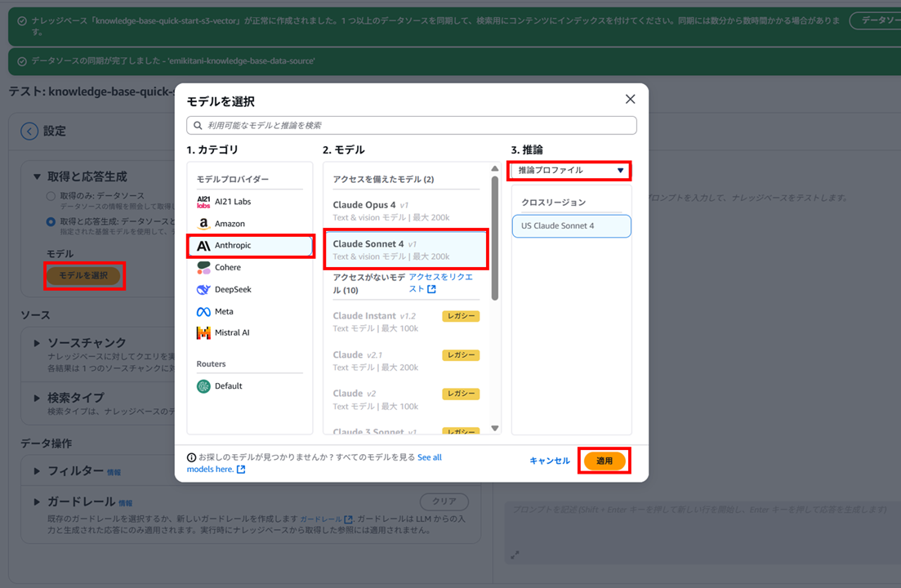The image size is (901, 588).
Task: Click the モデルを選択 button
Action: coord(83,276)
